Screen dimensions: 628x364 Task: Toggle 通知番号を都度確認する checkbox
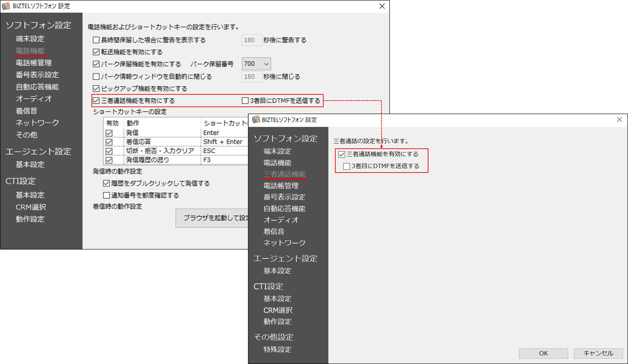(106, 195)
